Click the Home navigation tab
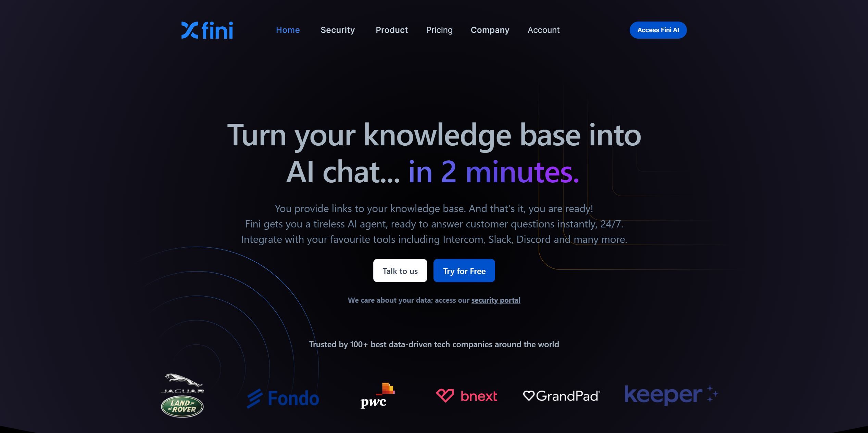 288,29
